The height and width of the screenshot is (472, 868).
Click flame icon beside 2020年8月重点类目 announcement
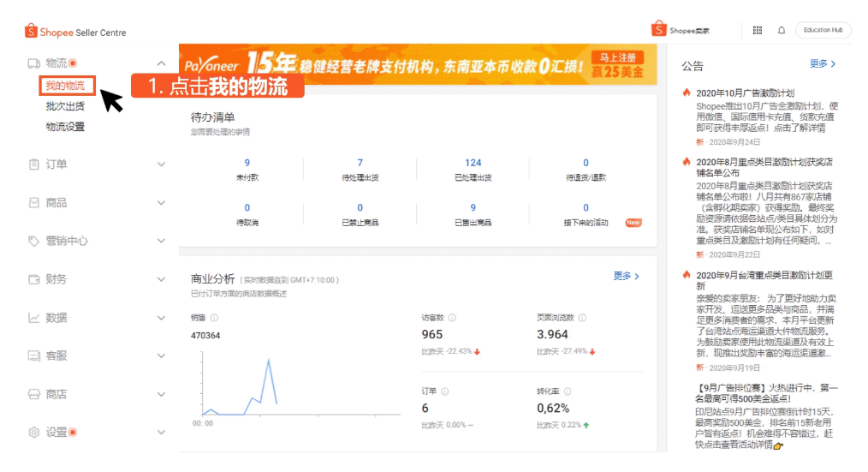pos(687,162)
